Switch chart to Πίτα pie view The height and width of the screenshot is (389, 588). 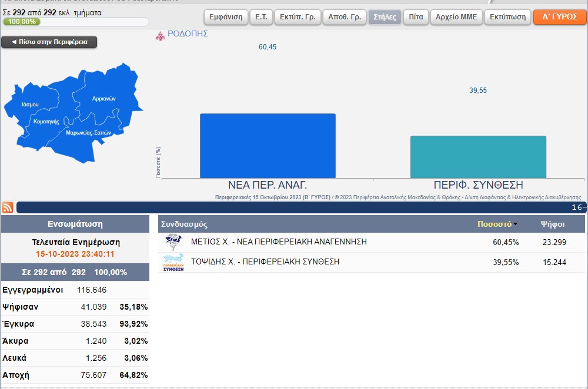point(416,17)
